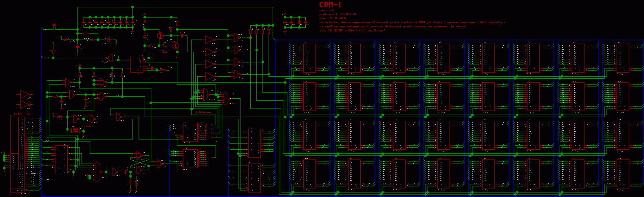This screenshot has width=644, height=197.
Task: Click the 'R blokovana' net label
Action: click(x=203, y=112)
